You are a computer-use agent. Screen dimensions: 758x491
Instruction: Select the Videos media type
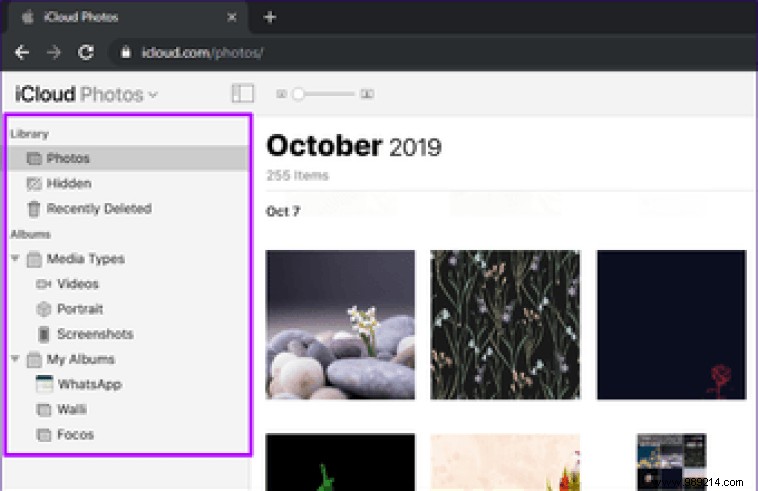tap(77, 284)
